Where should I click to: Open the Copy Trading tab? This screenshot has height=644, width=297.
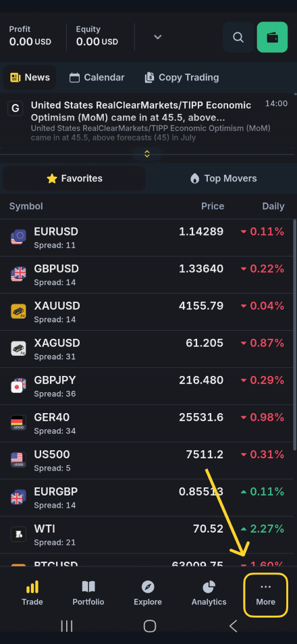182,78
